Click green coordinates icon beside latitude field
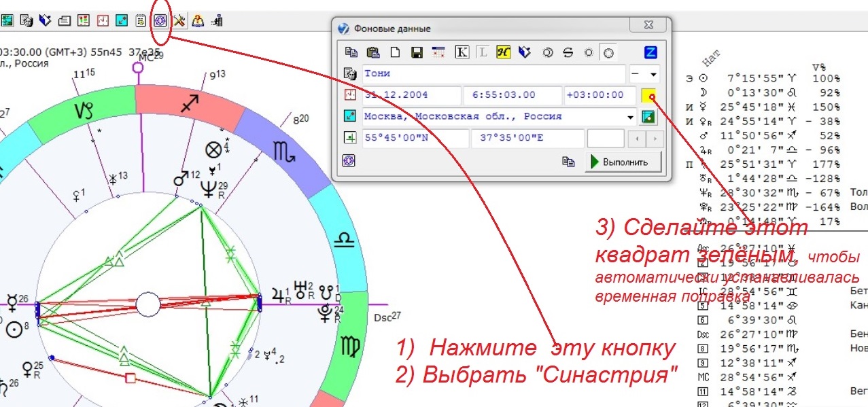Viewport: 868px width, 407px height. [350, 139]
